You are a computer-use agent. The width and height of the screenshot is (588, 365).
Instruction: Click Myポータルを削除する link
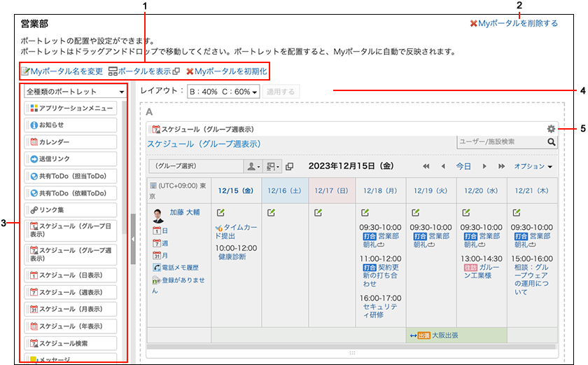point(514,23)
